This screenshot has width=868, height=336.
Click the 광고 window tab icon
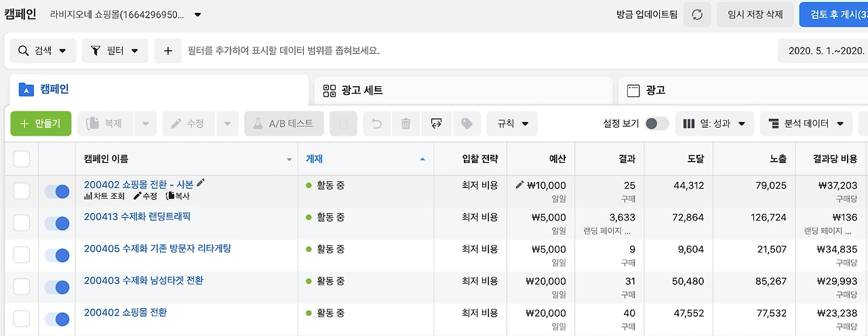[633, 90]
